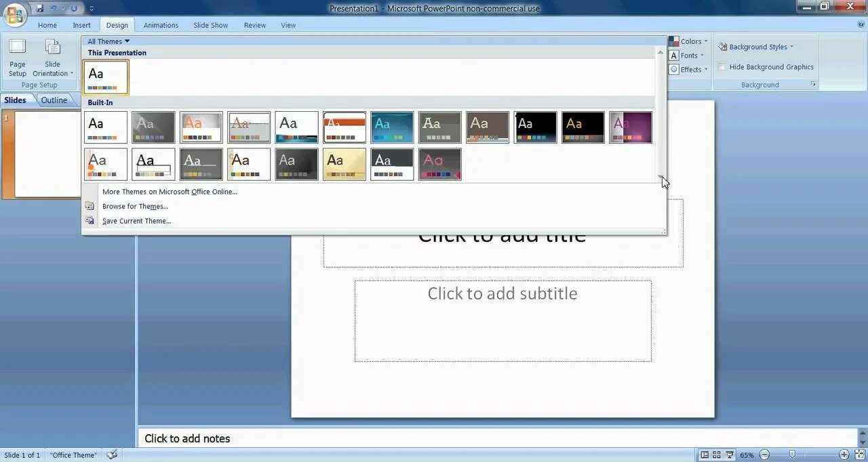
Task: Open the Office Button menu
Action: click(x=15, y=14)
